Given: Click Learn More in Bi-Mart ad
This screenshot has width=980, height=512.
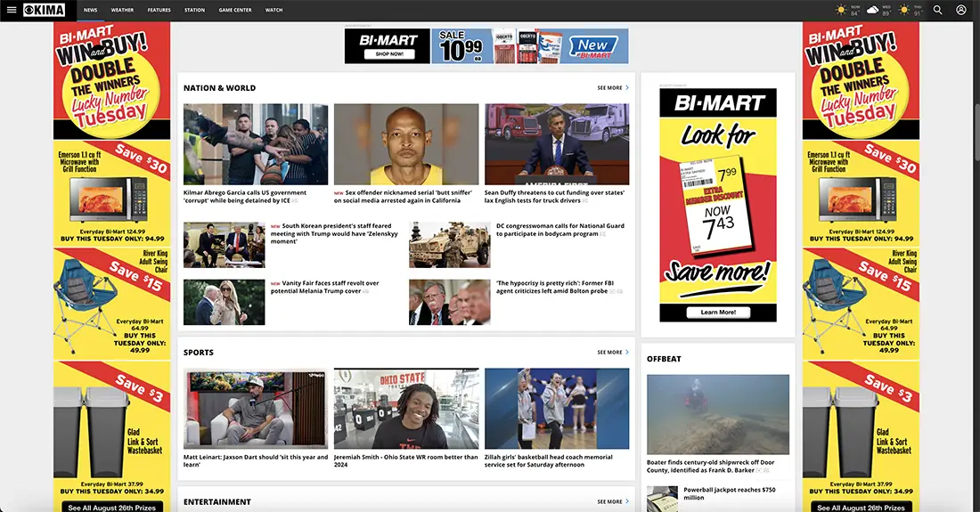Looking at the screenshot, I should pyautogui.click(x=718, y=313).
